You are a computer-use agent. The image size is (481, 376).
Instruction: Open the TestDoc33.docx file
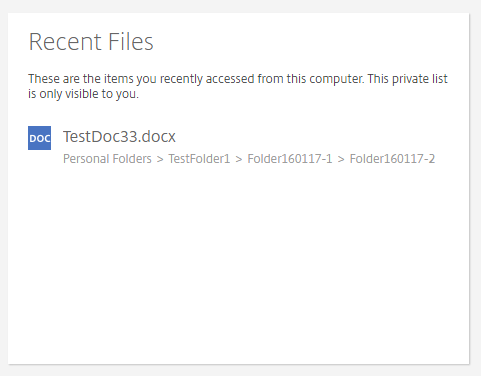point(119,137)
